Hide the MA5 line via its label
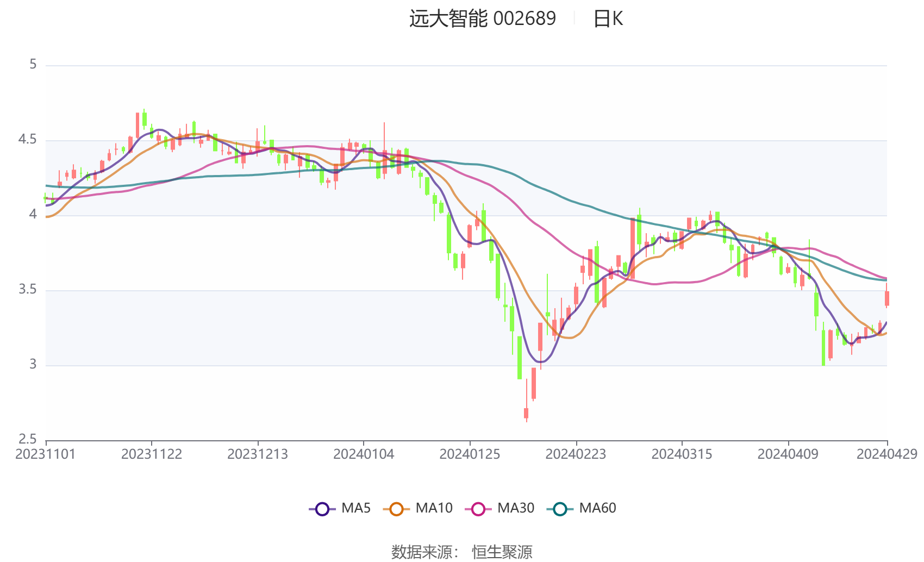This screenshot has width=924, height=562. [356, 508]
